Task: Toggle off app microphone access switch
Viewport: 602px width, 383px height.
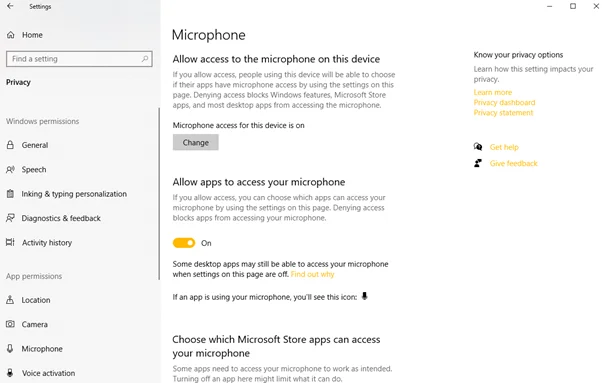Action: (x=184, y=243)
